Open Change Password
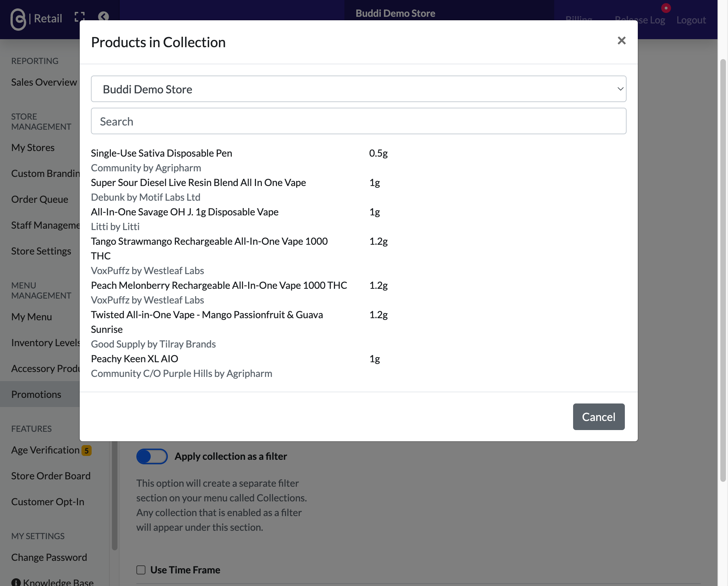This screenshot has width=728, height=586. (x=49, y=557)
